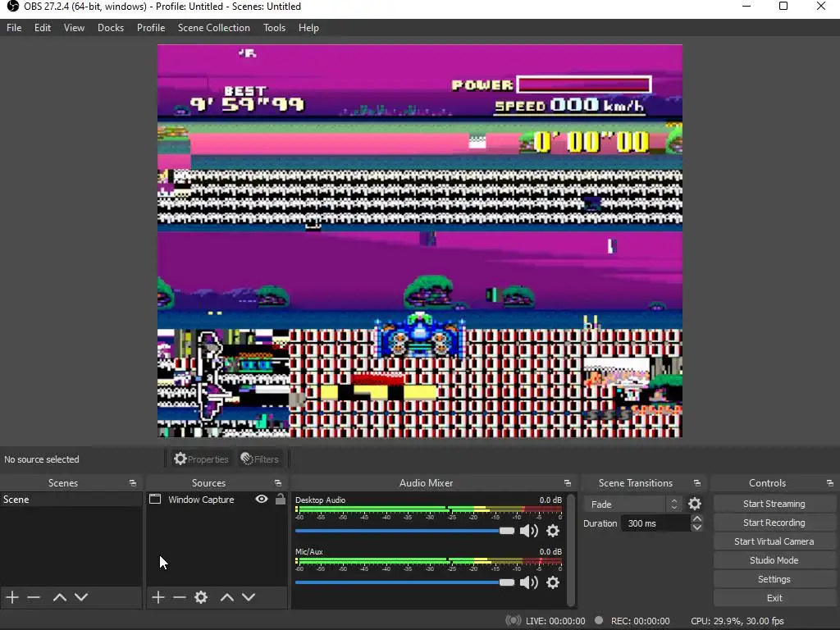Click the "Mic/Aux" mixer label

(309, 551)
